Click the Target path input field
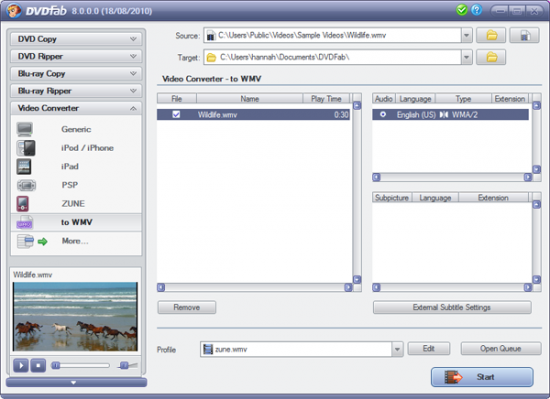The image size is (550, 399). tap(332, 57)
